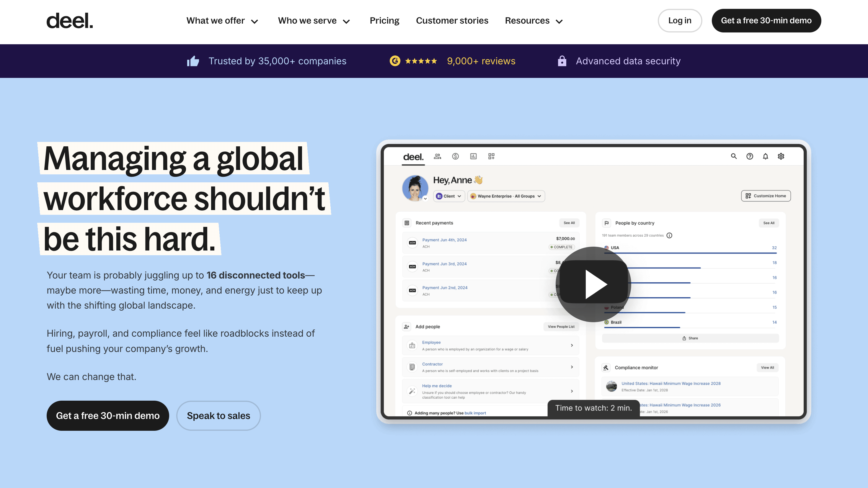Open the Wayne Enterprise All Groups dropdown

506,196
